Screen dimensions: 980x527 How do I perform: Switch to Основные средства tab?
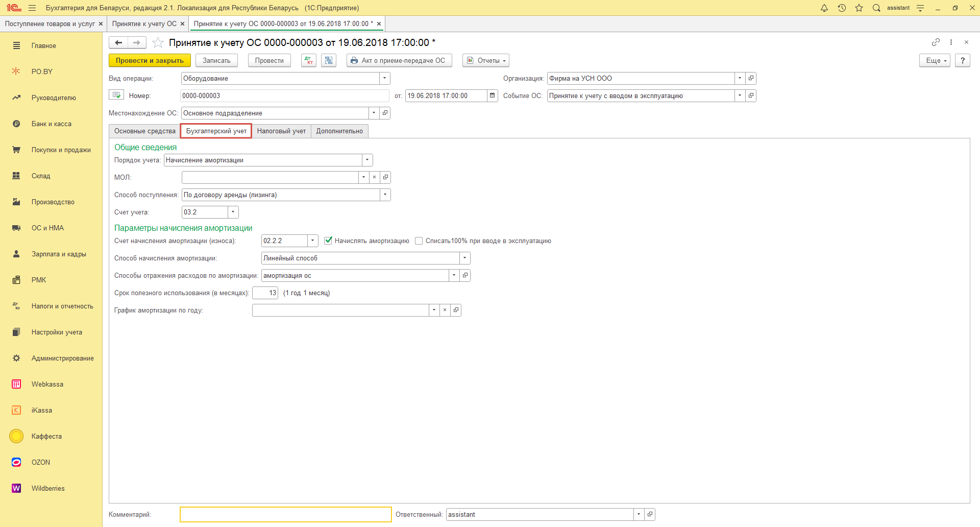tap(144, 131)
